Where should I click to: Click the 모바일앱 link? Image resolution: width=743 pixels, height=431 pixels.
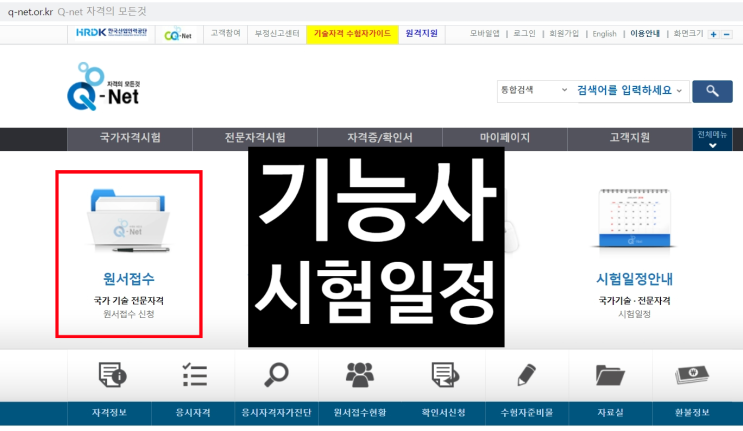pos(484,34)
